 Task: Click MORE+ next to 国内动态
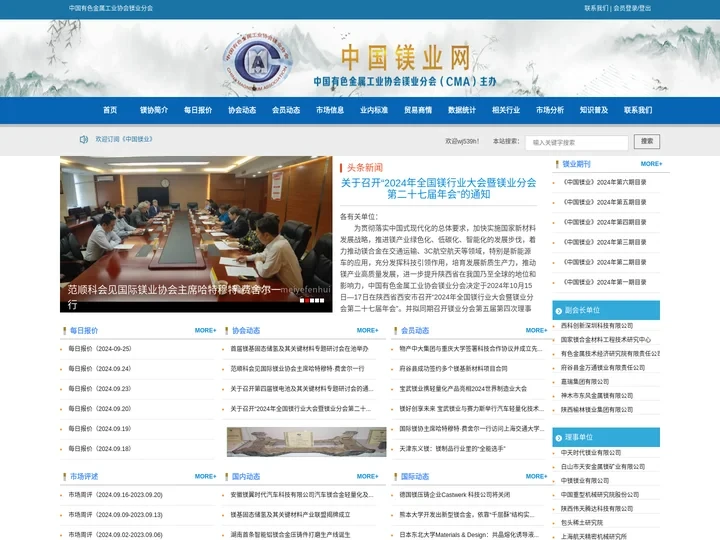tap(367, 477)
